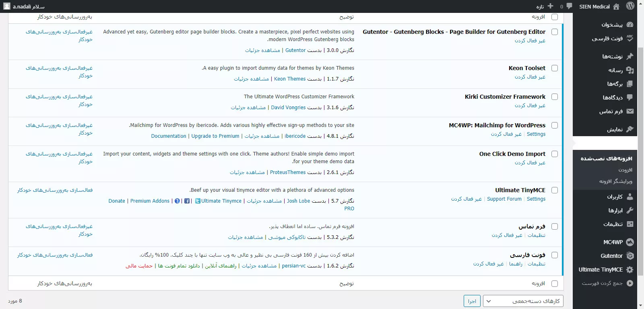
Task: Check the فونت فارسی plugin checkbox
Action: coord(555,255)
